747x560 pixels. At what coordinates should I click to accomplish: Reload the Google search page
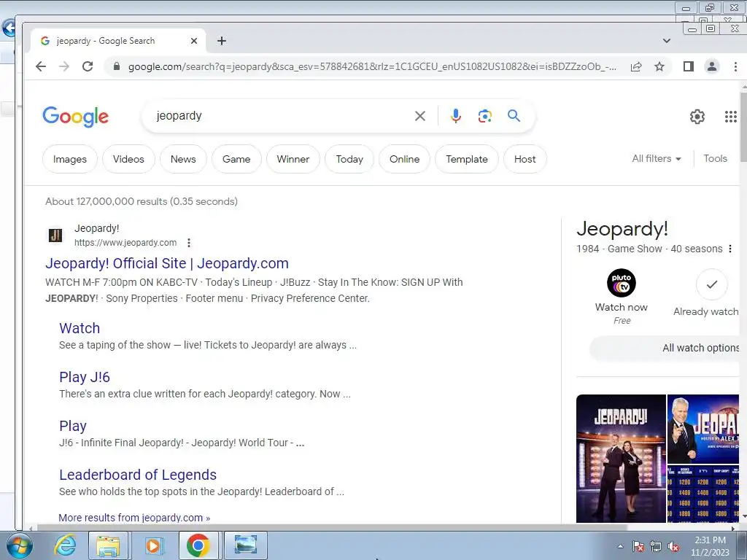pyautogui.click(x=88, y=66)
